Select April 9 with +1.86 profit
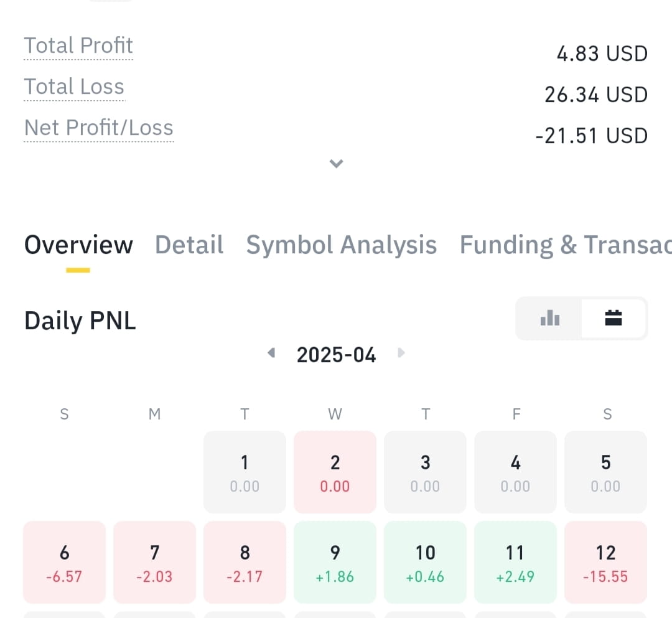The width and height of the screenshot is (672, 618). tap(335, 563)
